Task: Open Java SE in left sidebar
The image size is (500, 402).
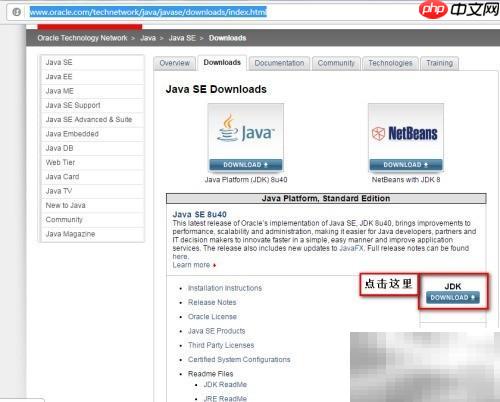Action: [x=92, y=62]
